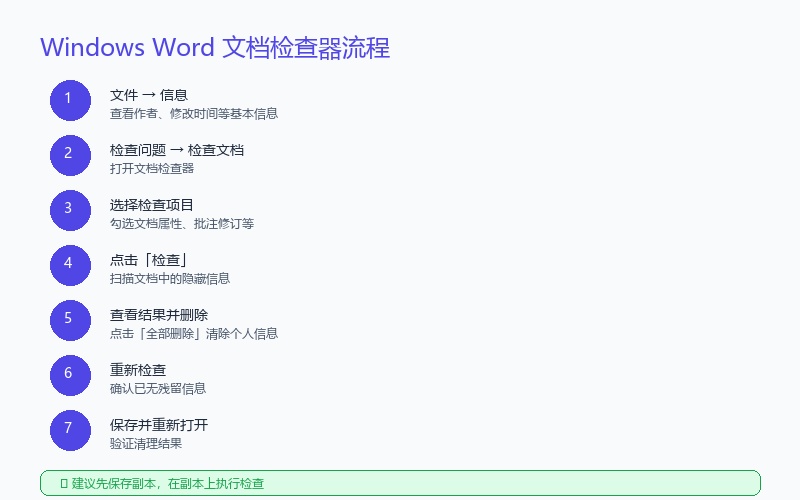800x500 pixels.
Task: Select the heading '文件 → 信息'
Action: coord(149,95)
